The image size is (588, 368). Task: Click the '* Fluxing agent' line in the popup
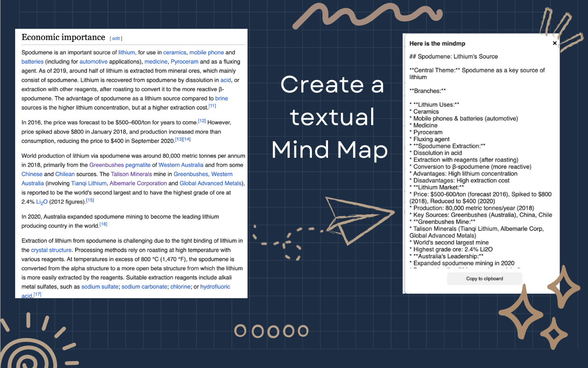430,139
